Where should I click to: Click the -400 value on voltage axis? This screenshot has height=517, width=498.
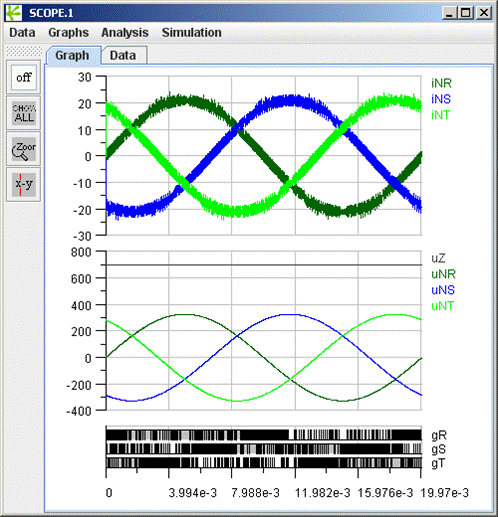point(79,411)
